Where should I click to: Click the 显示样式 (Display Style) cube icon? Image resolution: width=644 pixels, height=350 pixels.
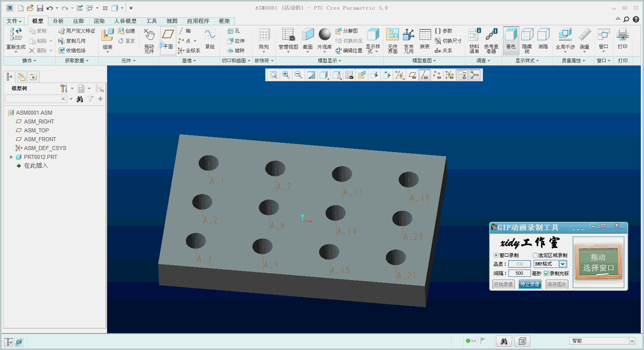coord(373,35)
